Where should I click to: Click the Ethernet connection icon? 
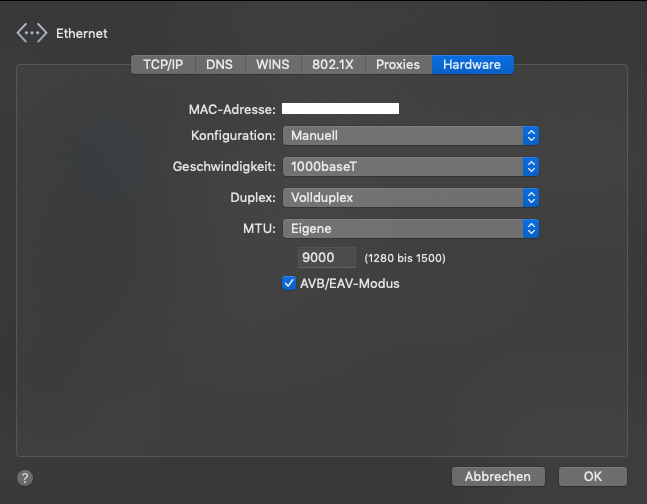(x=31, y=33)
